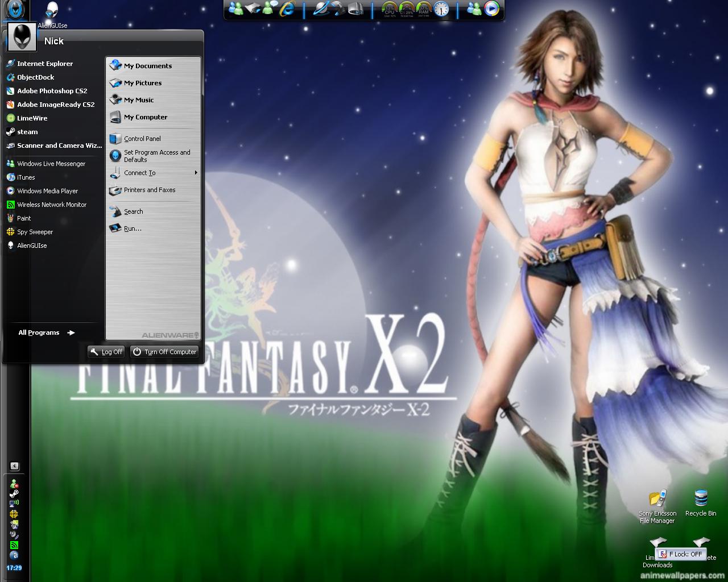The width and height of the screenshot is (728, 582).
Task: Open Scanner and Camera Wizard entry
Action: point(53,145)
